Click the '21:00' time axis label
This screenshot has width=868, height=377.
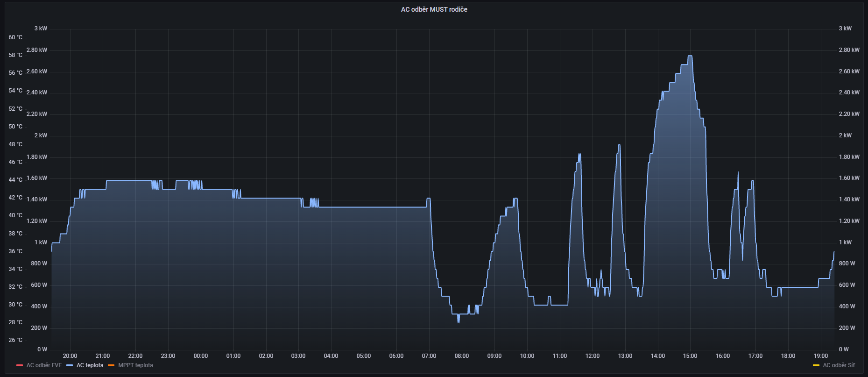103,356
